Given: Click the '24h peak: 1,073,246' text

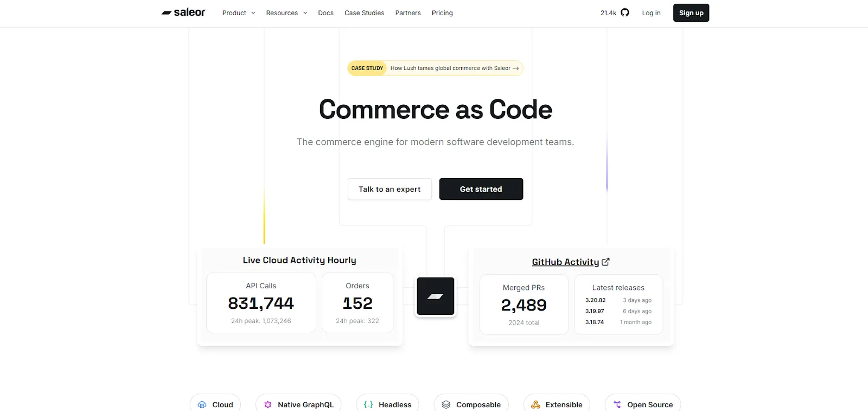Looking at the screenshot, I should coord(261,321).
